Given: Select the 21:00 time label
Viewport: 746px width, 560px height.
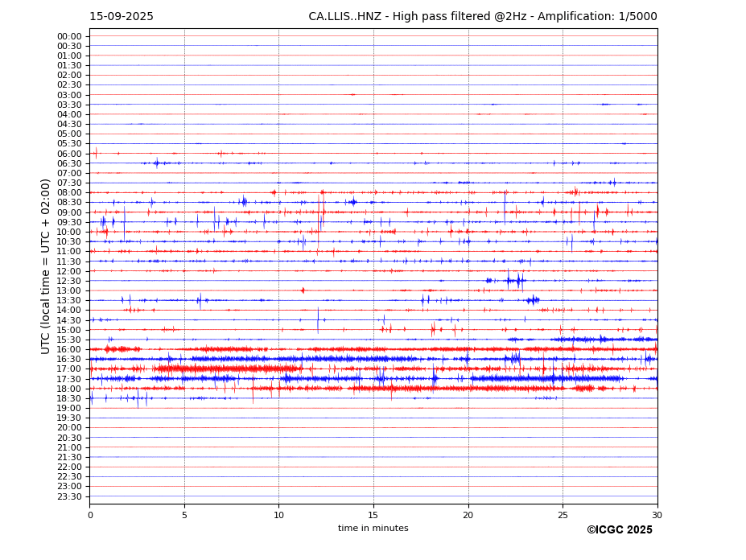Looking at the screenshot, I should (x=69, y=447).
